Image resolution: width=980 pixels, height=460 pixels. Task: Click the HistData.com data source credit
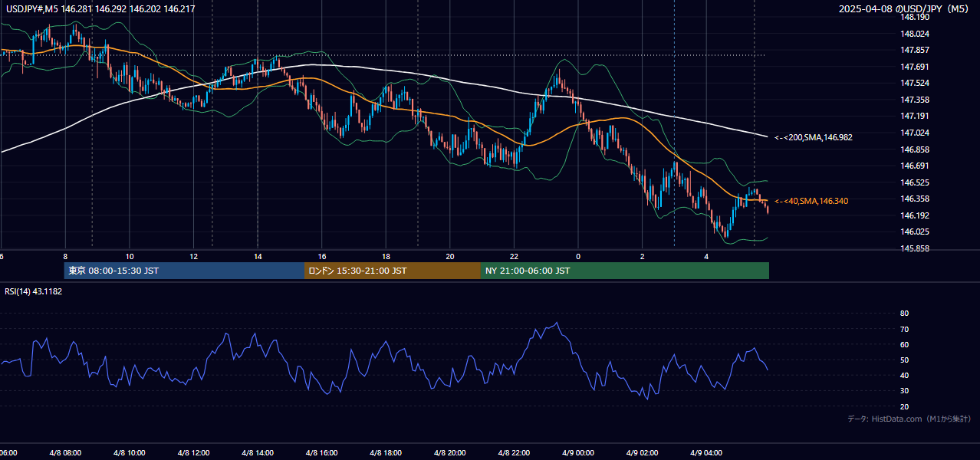point(909,419)
